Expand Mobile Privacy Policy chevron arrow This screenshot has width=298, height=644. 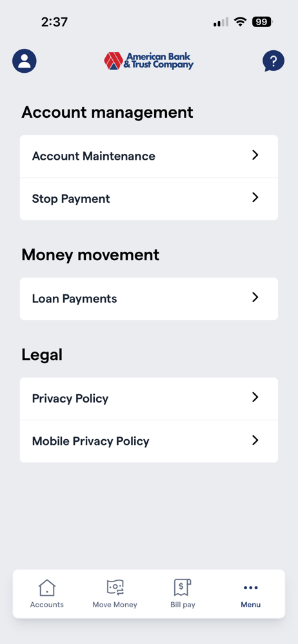pyautogui.click(x=255, y=440)
